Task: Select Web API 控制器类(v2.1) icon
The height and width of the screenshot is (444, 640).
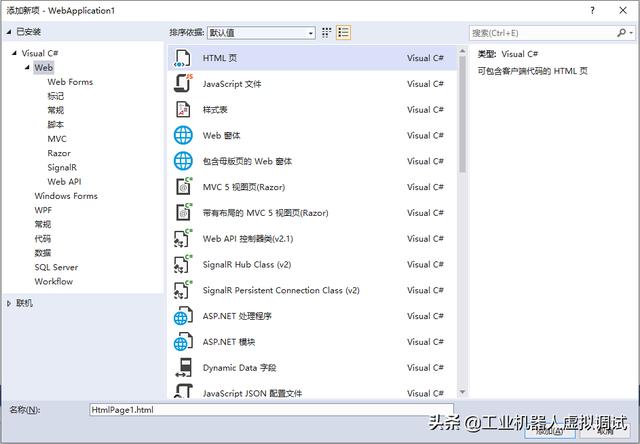Action: click(x=182, y=238)
